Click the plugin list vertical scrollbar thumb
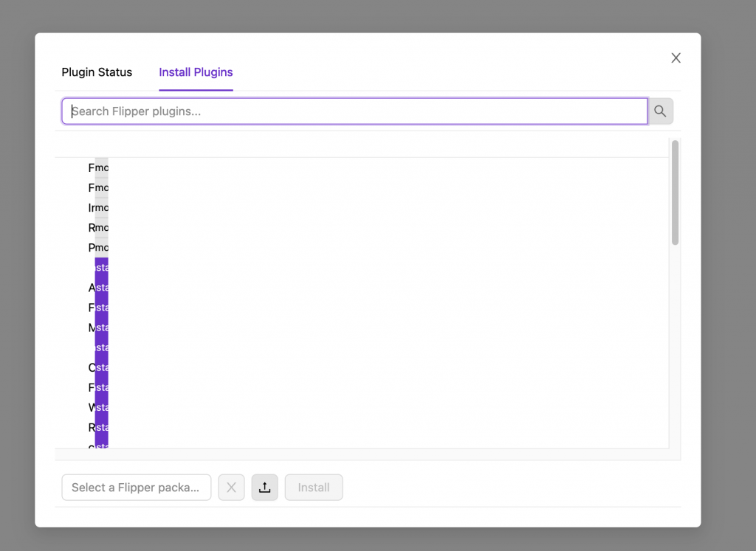The width and height of the screenshot is (756, 551). click(675, 193)
